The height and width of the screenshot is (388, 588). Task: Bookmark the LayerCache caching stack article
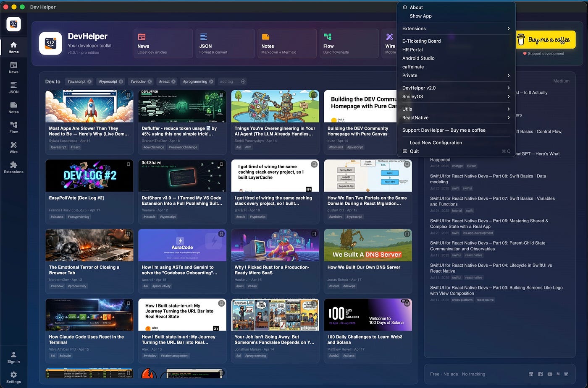pos(314,164)
